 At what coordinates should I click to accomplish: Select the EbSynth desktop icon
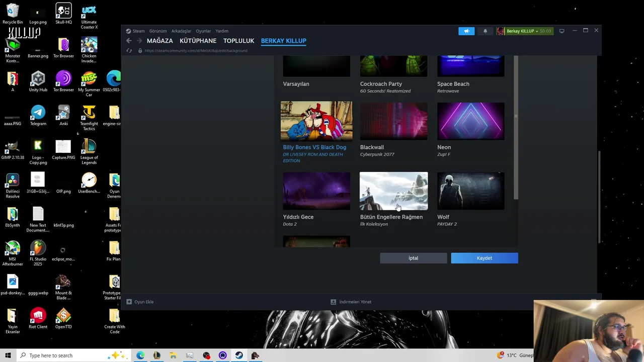click(13, 217)
